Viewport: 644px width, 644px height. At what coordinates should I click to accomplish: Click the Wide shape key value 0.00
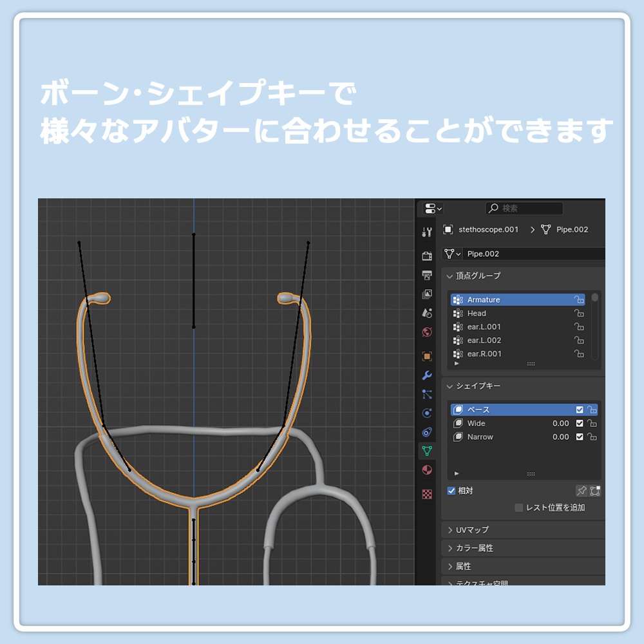561,423
